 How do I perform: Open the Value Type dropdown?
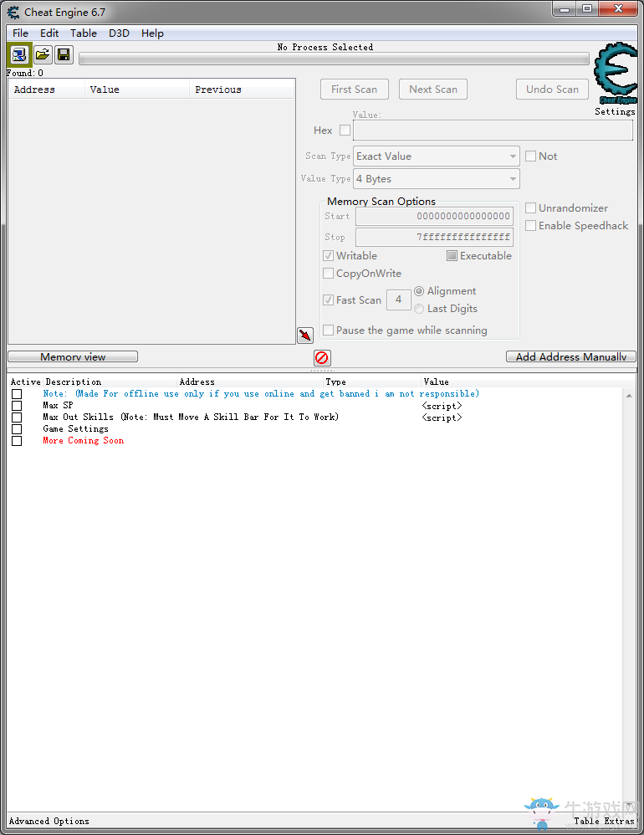[x=437, y=178]
